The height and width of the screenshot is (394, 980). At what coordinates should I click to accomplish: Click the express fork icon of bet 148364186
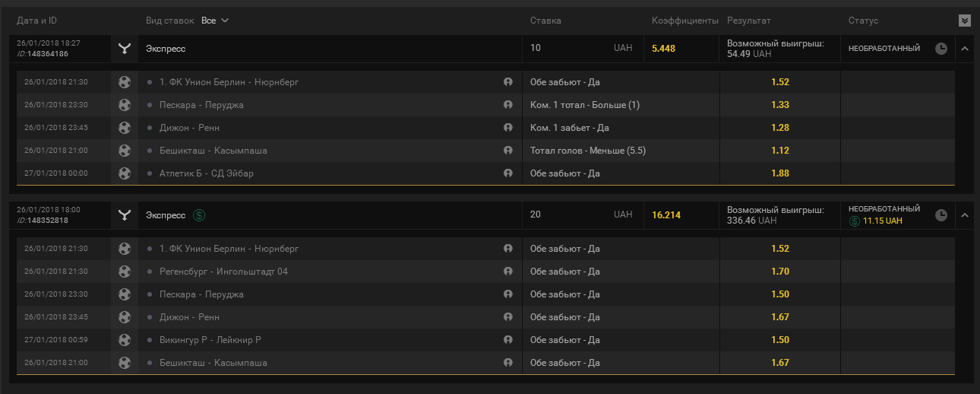pyautogui.click(x=125, y=49)
